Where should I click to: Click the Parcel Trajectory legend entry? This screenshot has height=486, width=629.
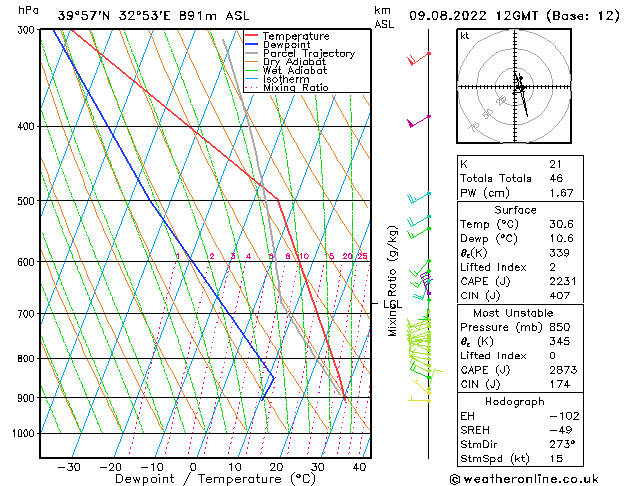(x=300, y=53)
